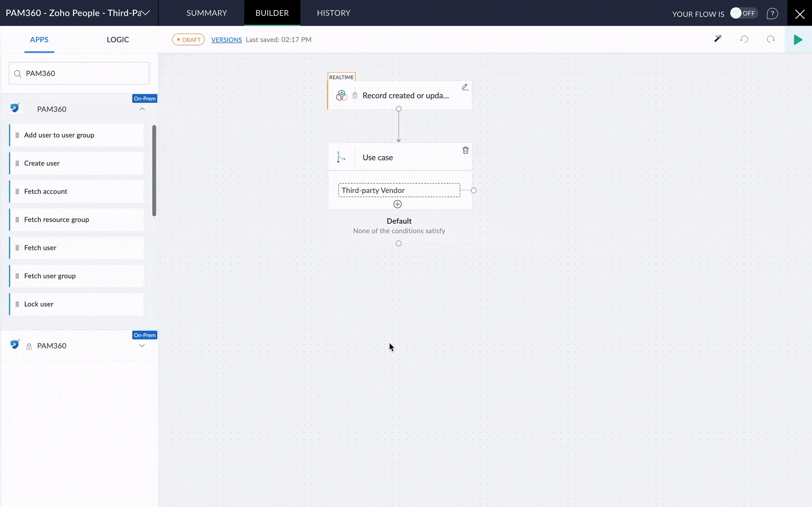Click the undo icon
Image resolution: width=812 pixels, height=507 pixels.
coord(744,39)
